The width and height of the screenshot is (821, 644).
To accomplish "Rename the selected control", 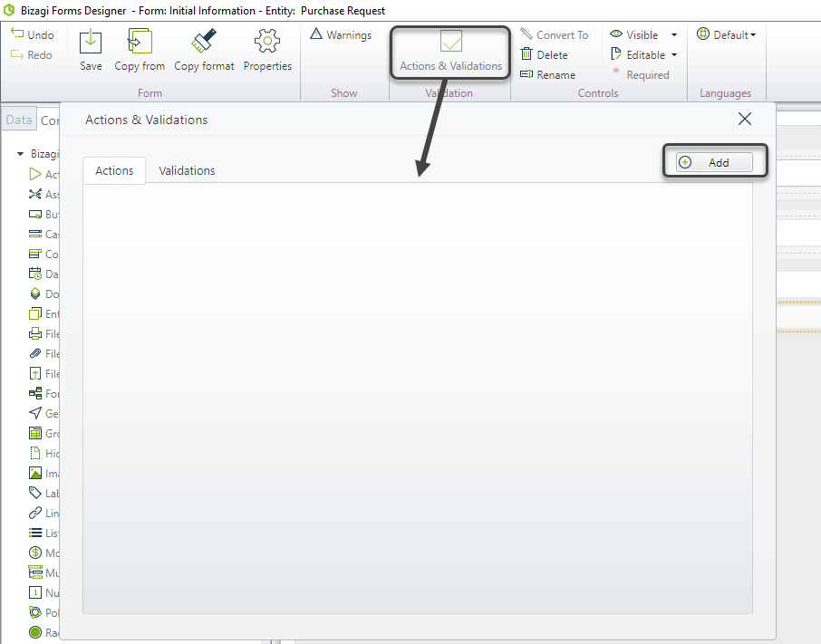I will (547, 75).
